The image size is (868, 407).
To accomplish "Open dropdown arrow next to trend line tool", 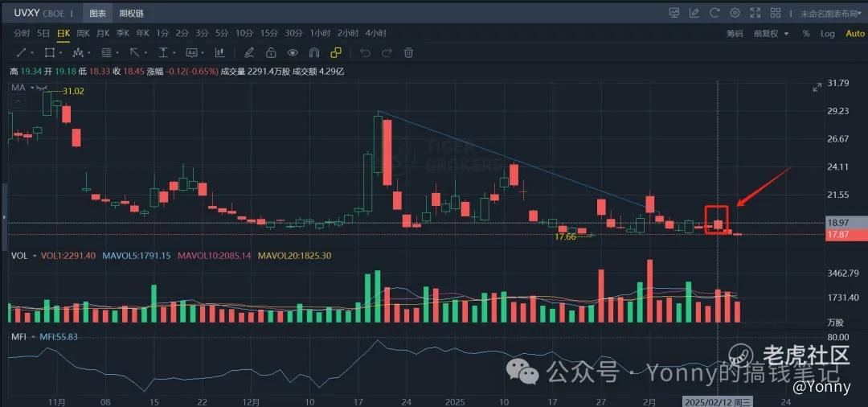I will click(32, 53).
